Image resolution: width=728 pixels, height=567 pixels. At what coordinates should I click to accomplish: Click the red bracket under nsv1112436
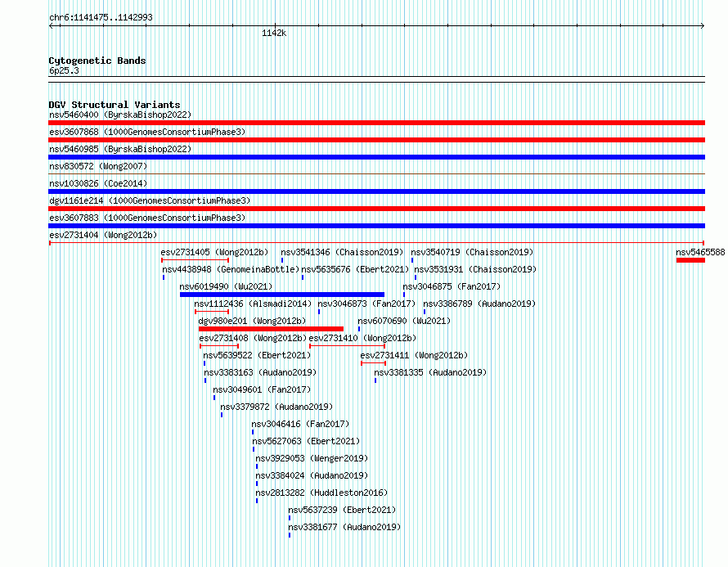pos(212,312)
